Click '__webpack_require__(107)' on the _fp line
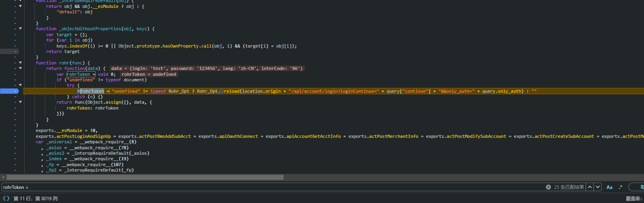The height and width of the screenshot is (203, 644). tap(92, 165)
